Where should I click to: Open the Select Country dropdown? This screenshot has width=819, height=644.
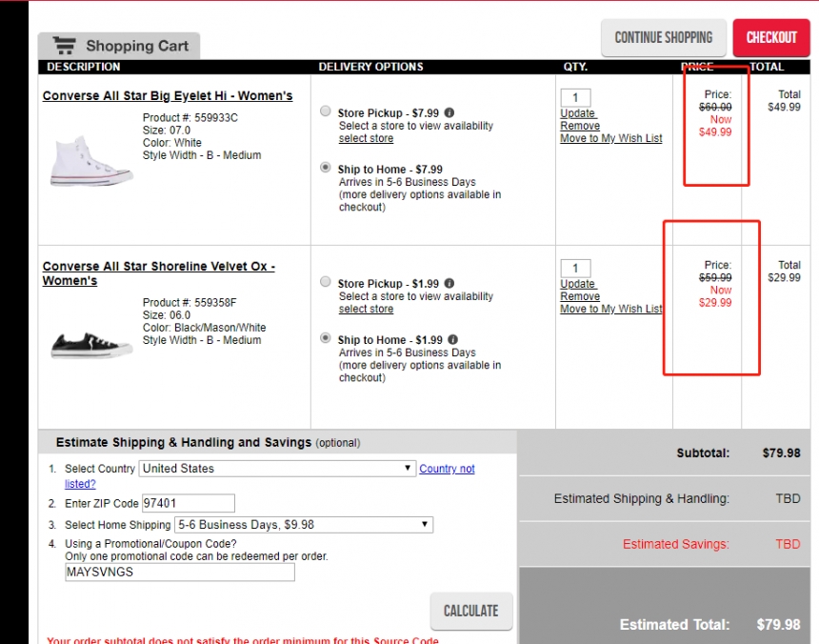click(277, 469)
